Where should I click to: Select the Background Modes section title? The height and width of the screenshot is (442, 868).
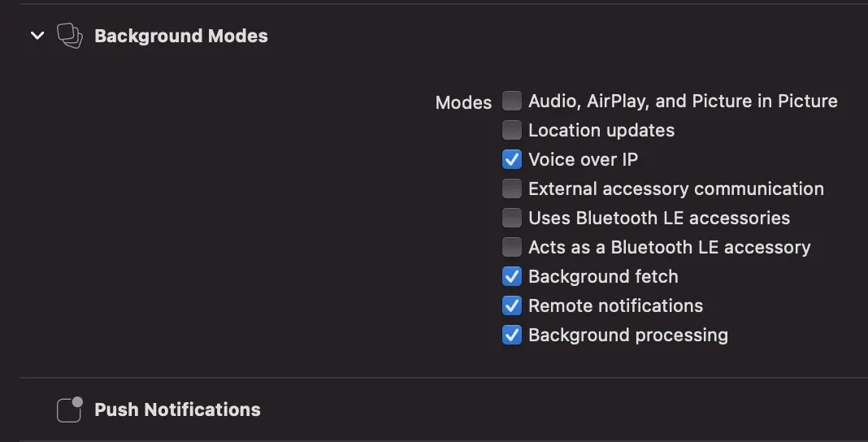coord(180,36)
